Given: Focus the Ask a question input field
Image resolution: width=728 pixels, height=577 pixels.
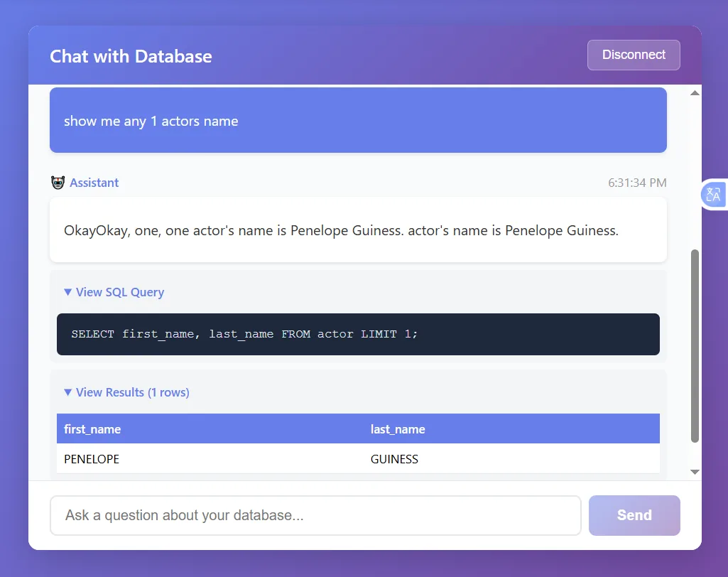Looking at the screenshot, I should pos(315,515).
